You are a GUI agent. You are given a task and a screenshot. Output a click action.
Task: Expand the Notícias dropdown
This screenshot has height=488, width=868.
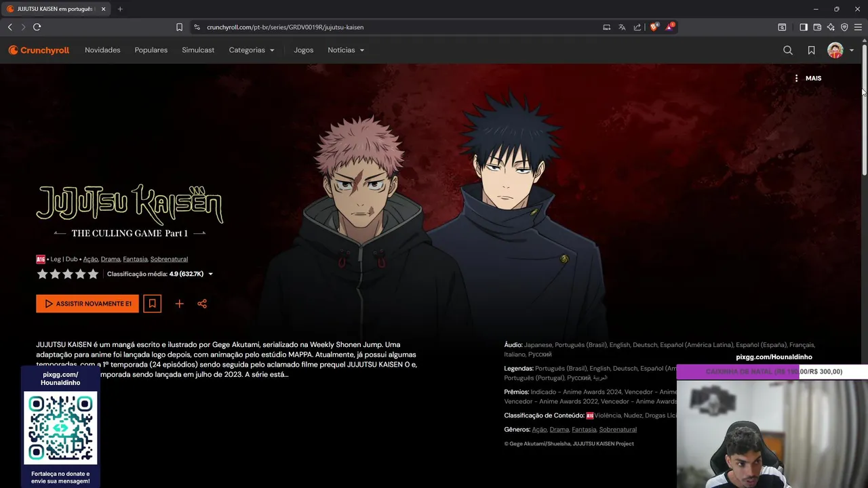346,50
